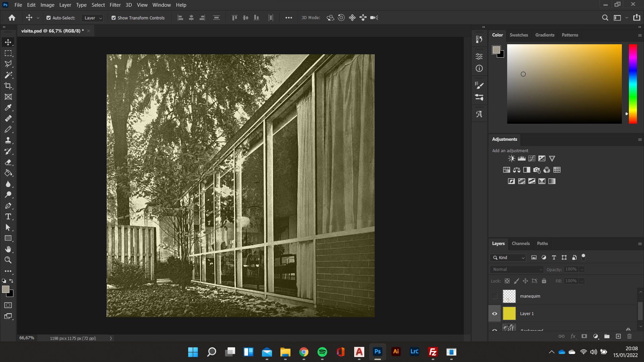Toggle Show Transform Controls checkbox
Screen dimensions: 644x362
[113, 18]
